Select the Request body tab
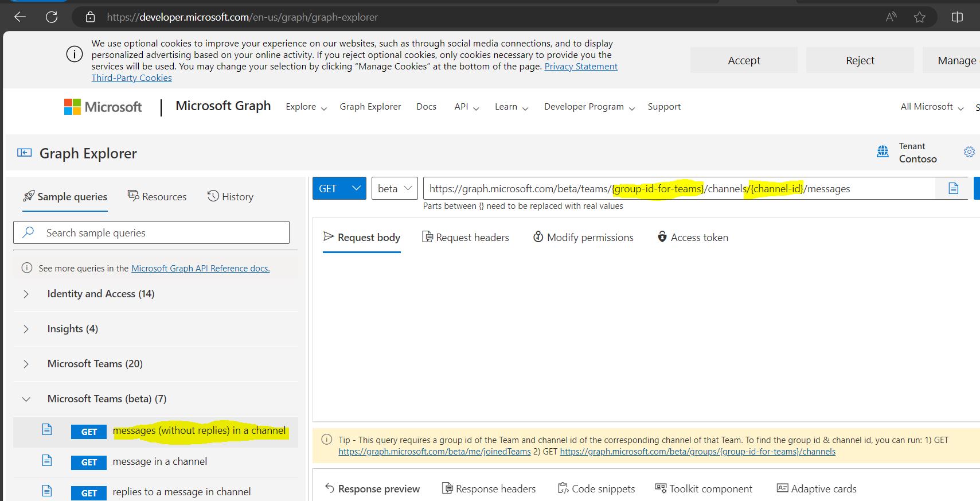This screenshot has width=980, height=501. [x=362, y=238]
